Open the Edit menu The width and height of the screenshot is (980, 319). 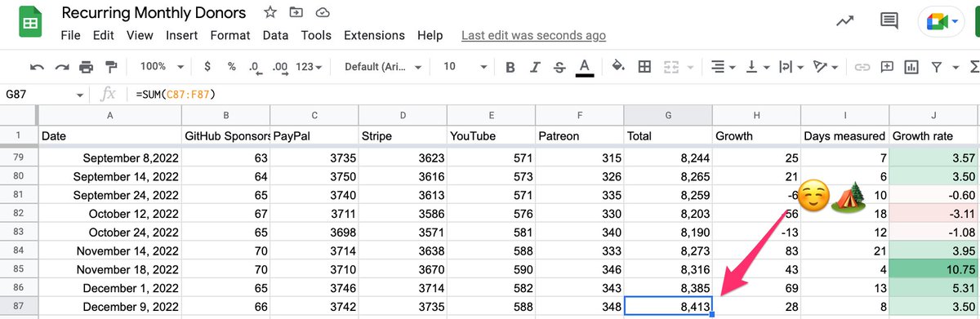point(103,35)
